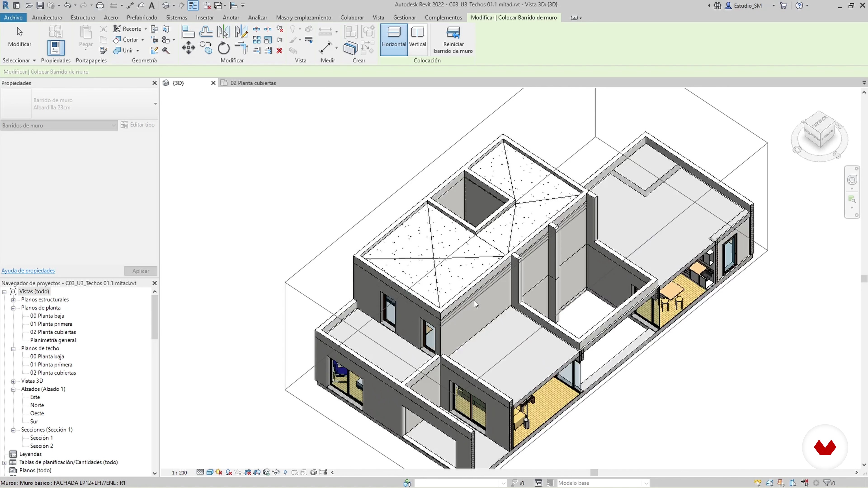The image size is (868, 488).
Task: Switch to the Masa y emplazamiento ribbon tab
Action: [304, 18]
